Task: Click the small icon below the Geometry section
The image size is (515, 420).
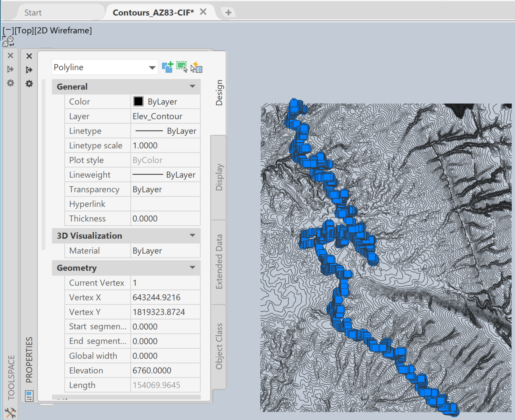Action: coord(30,396)
